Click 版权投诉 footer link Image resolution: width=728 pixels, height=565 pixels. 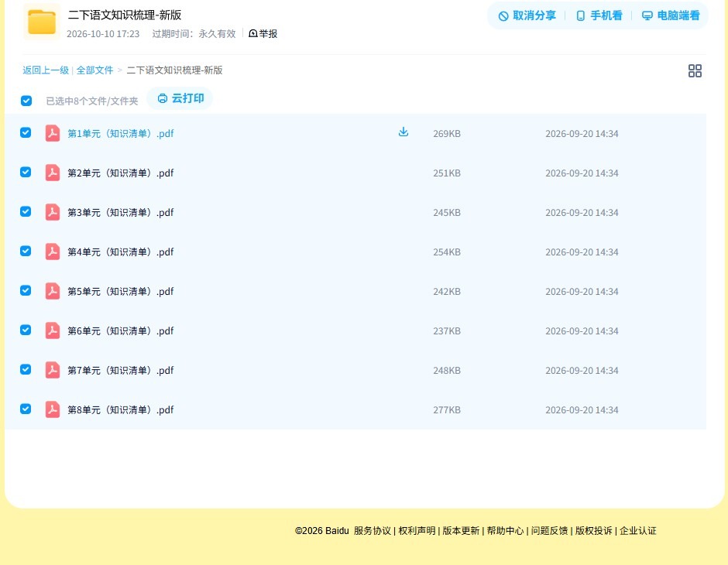[x=594, y=531]
